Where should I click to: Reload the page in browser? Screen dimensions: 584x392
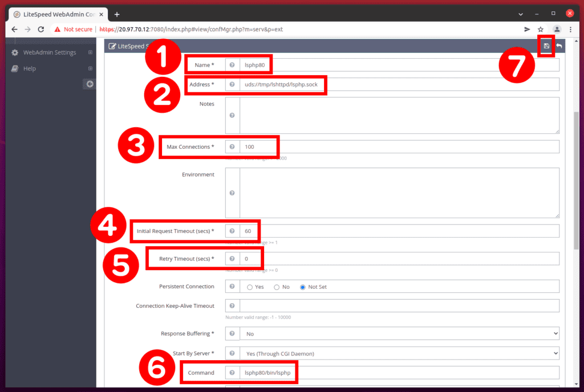pyautogui.click(x=41, y=29)
